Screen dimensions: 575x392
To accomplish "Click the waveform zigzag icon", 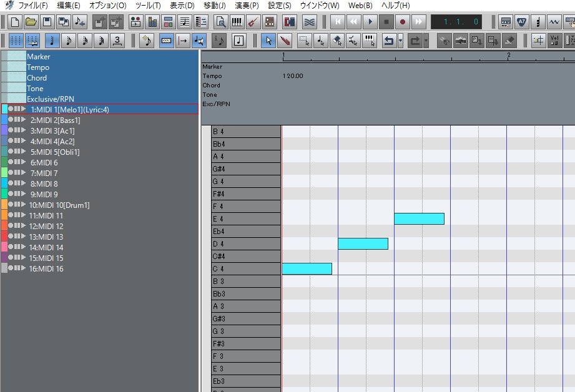I will (554, 22).
